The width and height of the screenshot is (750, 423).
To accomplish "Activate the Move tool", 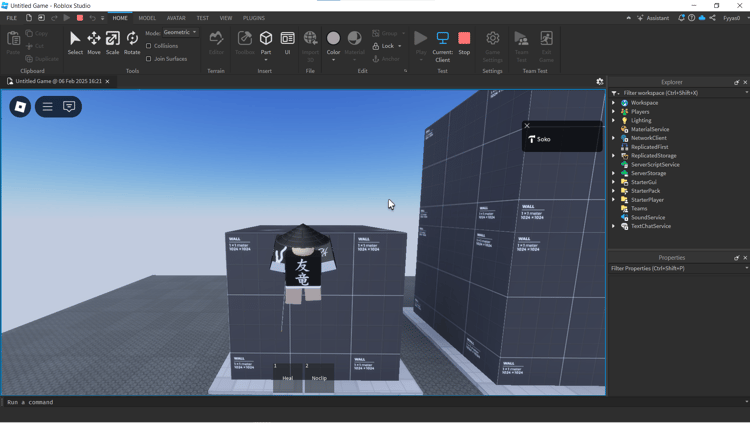I will pyautogui.click(x=94, y=43).
